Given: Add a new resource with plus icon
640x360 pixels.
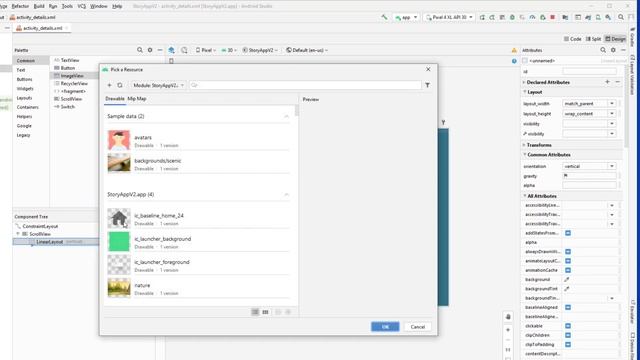Looking at the screenshot, I should point(109,85).
